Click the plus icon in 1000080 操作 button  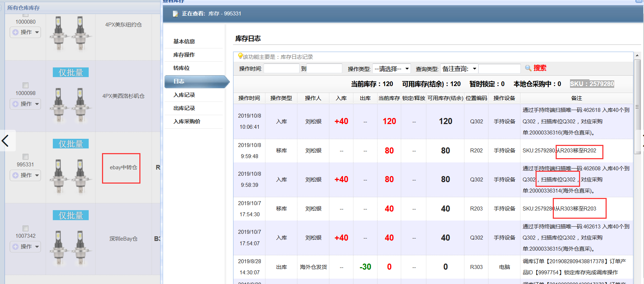(15, 32)
